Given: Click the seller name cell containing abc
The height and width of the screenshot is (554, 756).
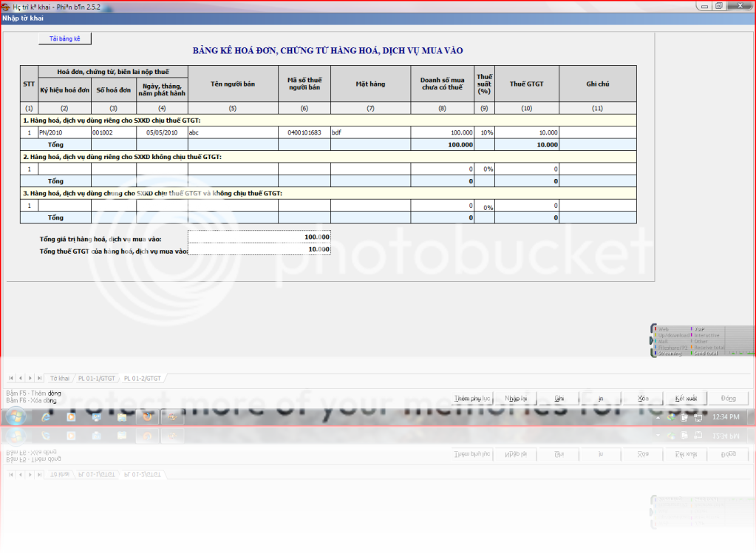Looking at the screenshot, I should coord(233,132).
